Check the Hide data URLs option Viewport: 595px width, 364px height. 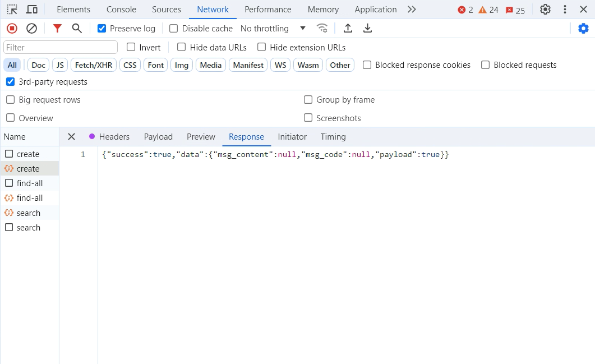182,48
